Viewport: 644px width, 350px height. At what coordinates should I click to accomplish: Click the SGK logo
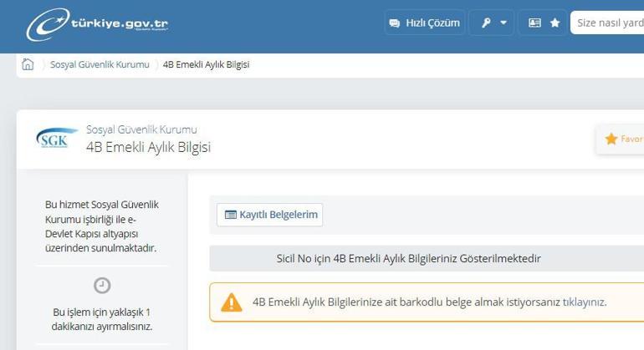57,138
